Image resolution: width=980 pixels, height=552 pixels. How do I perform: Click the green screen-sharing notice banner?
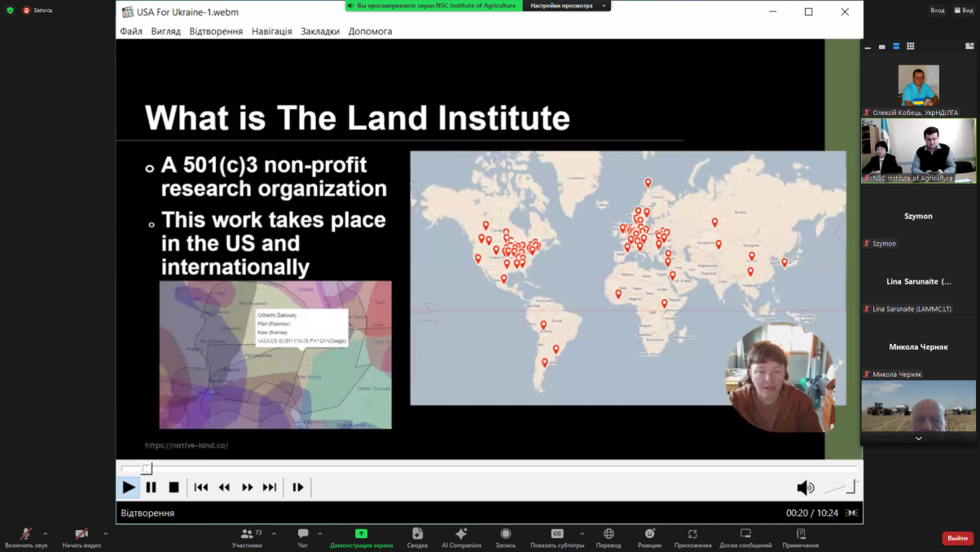[x=433, y=6]
